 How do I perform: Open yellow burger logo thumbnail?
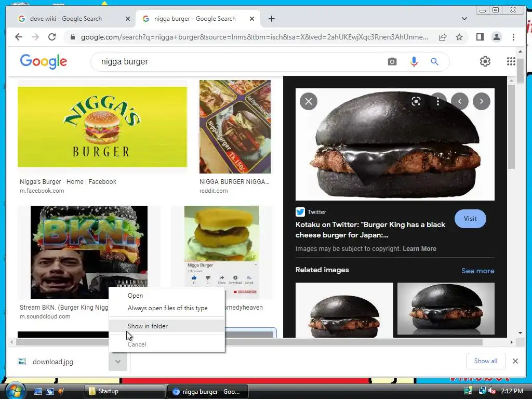click(102, 127)
